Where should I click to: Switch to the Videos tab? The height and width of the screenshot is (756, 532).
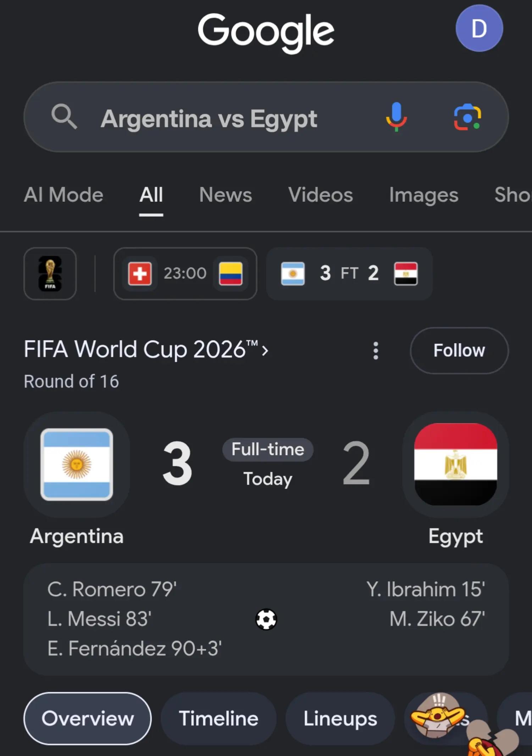(321, 195)
